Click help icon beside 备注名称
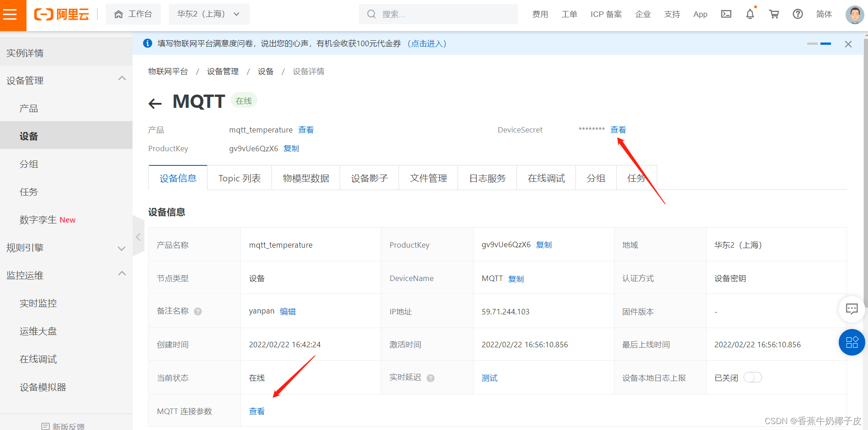868x430 pixels. (x=198, y=312)
